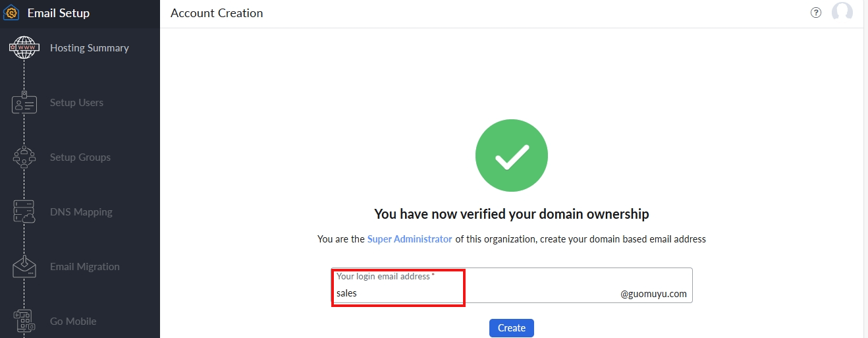Screen dimensions: 868x338
Task: Click the DNS Mapping server icon
Action: pyautogui.click(x=24, y=212)
